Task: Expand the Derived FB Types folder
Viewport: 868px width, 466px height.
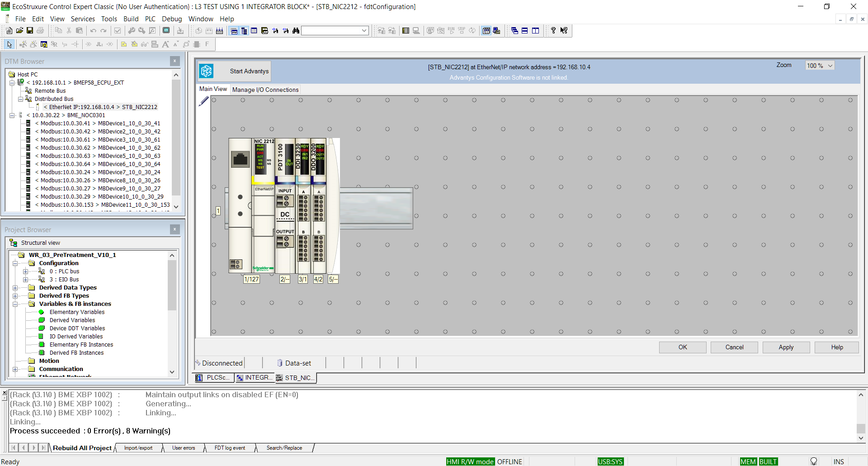Action: (x=15, y=296)
